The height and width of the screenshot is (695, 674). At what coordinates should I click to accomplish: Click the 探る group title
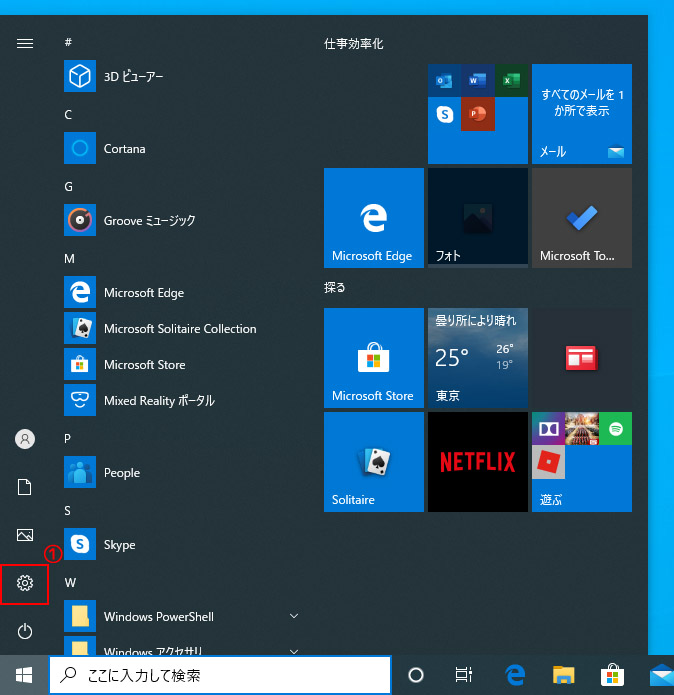click(335, 288)
